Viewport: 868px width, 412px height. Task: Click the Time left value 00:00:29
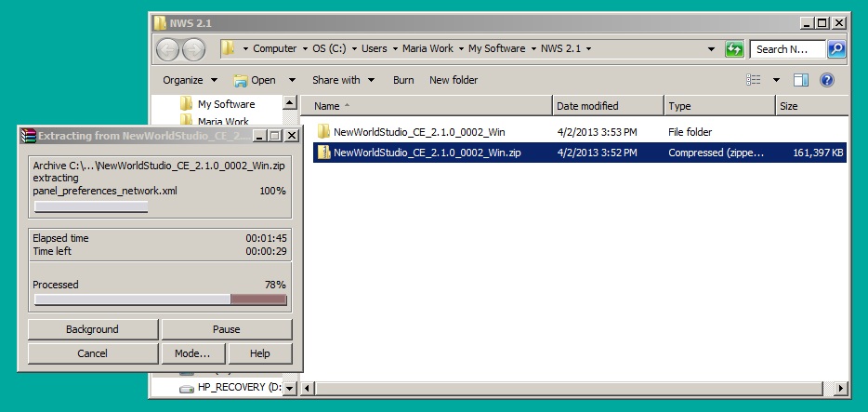(x=266, y=251)
